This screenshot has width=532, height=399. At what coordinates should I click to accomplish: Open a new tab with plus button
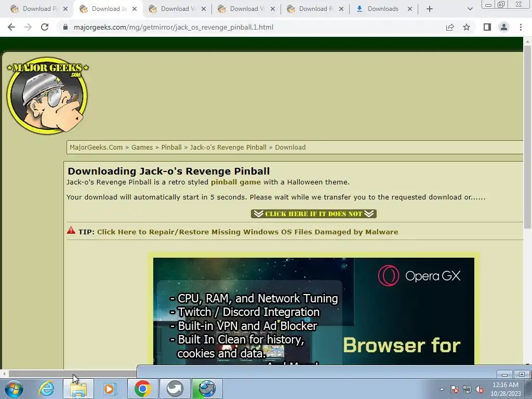pos(430,9)
